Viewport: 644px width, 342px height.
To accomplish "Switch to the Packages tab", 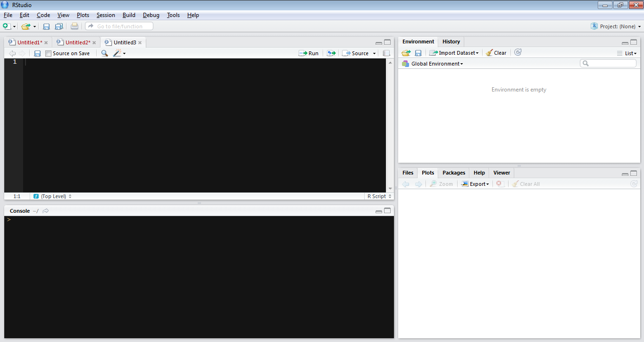I will 453,173.
